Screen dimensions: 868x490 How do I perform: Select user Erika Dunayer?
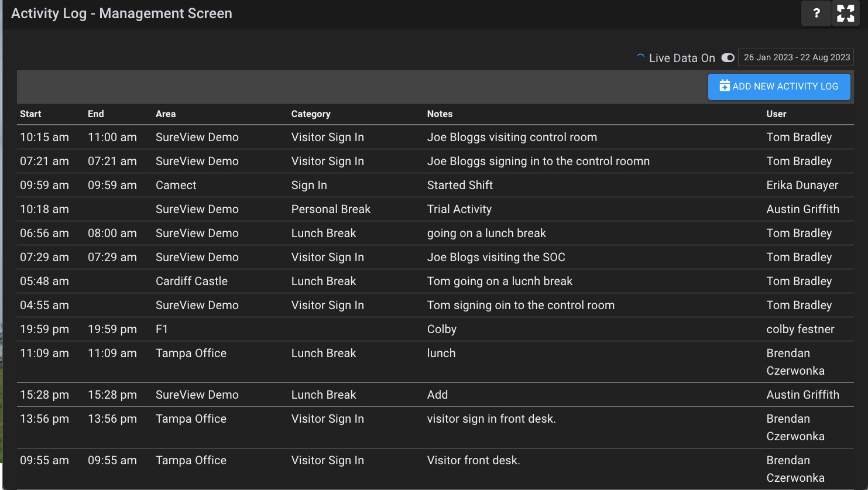[802, 185]
